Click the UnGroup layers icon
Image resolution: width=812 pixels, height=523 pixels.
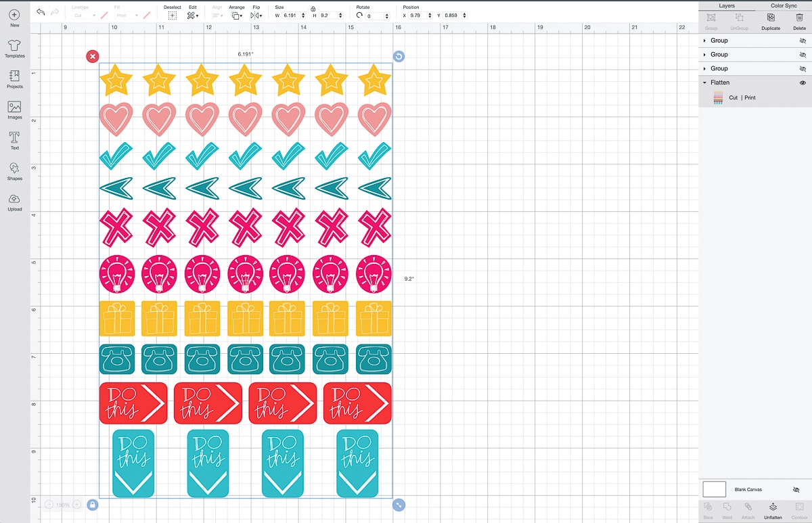point(740,18)
